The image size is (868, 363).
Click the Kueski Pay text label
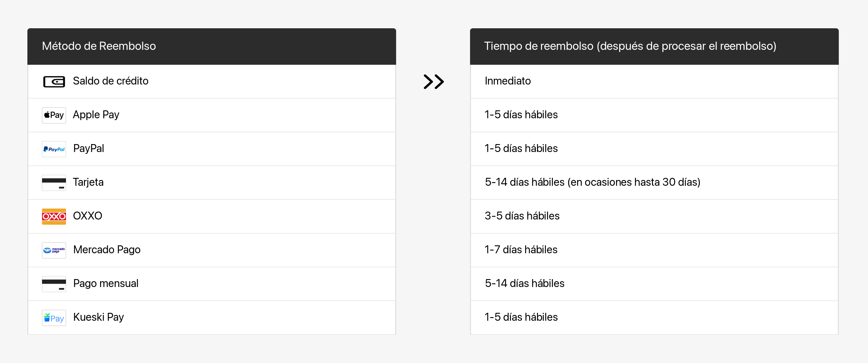(x=98, y=317)
